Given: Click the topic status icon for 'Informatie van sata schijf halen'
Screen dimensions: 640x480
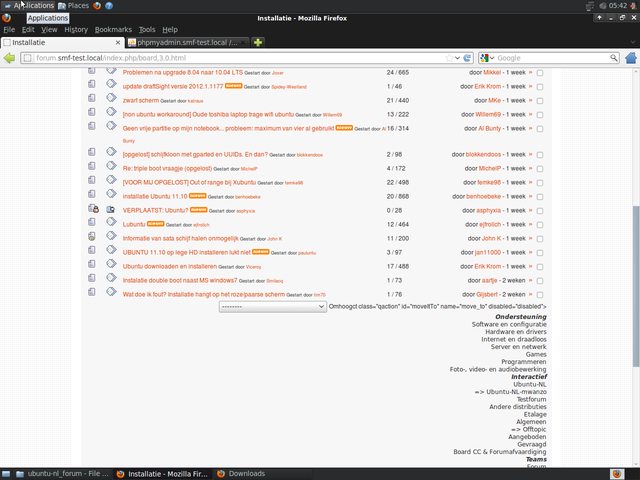Looking at the screenshot, I should [x=91, y=236].
